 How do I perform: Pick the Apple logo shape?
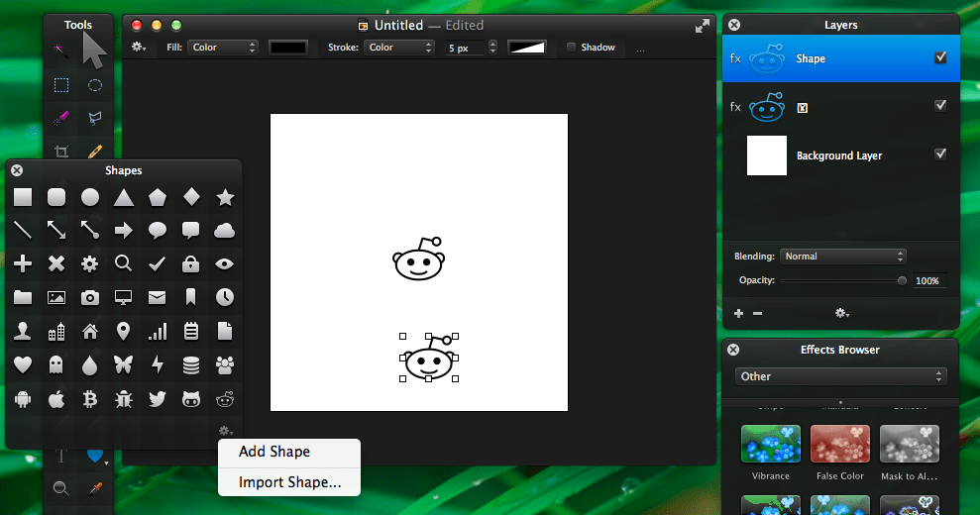point(56,399)
